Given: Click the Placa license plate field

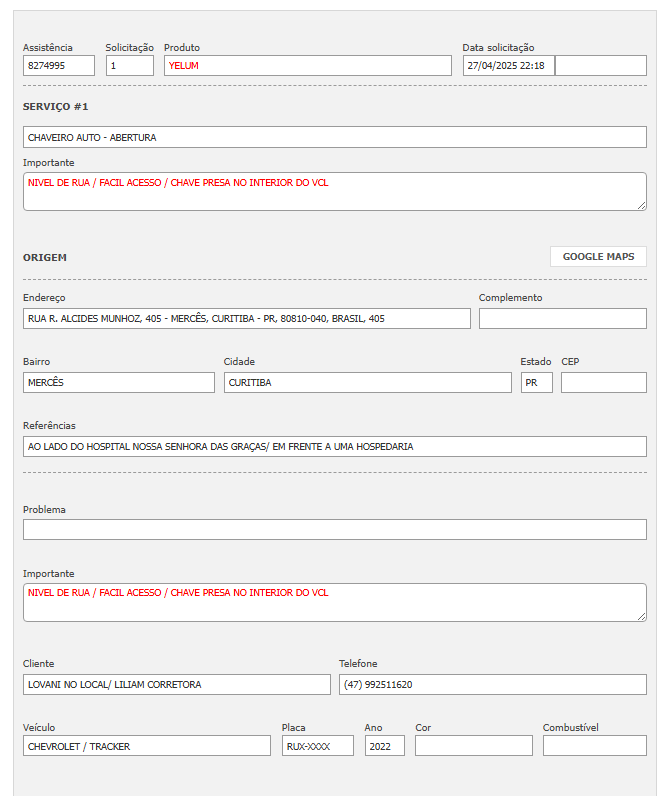Looking at the screenshot, I should click(317, 746).
